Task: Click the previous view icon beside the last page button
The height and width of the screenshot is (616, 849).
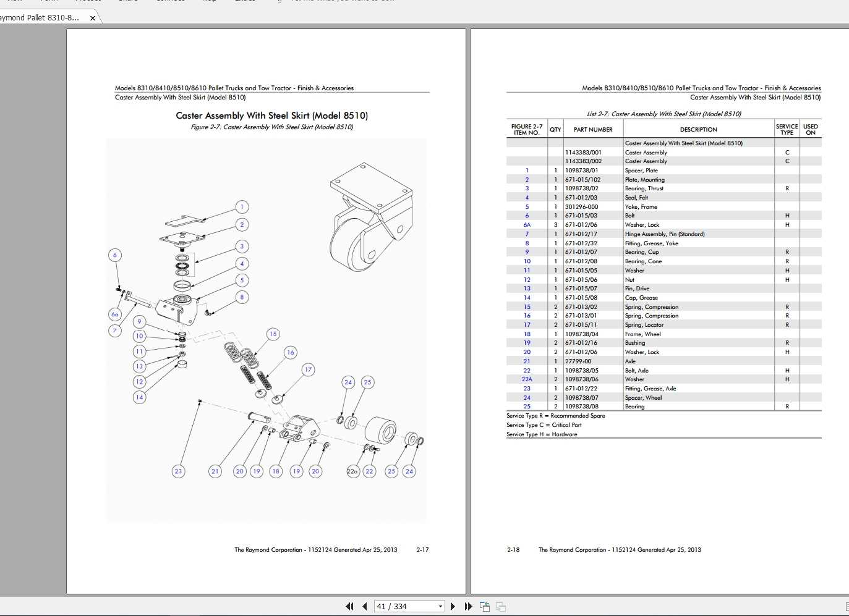Action: pyautogui.click(x=485, y=607)
